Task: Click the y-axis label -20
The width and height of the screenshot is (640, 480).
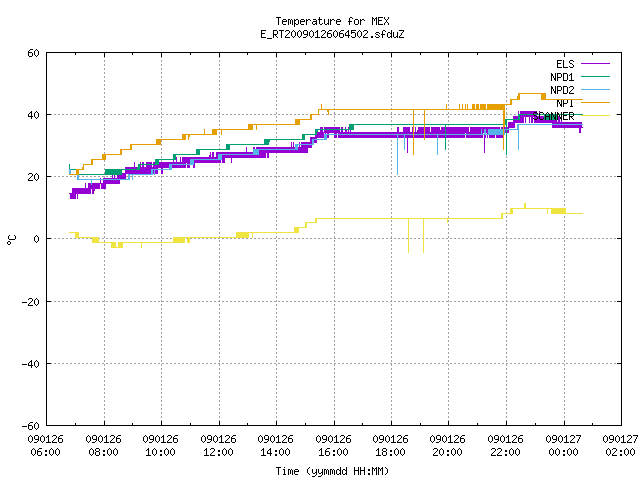Action: point(31,302)
